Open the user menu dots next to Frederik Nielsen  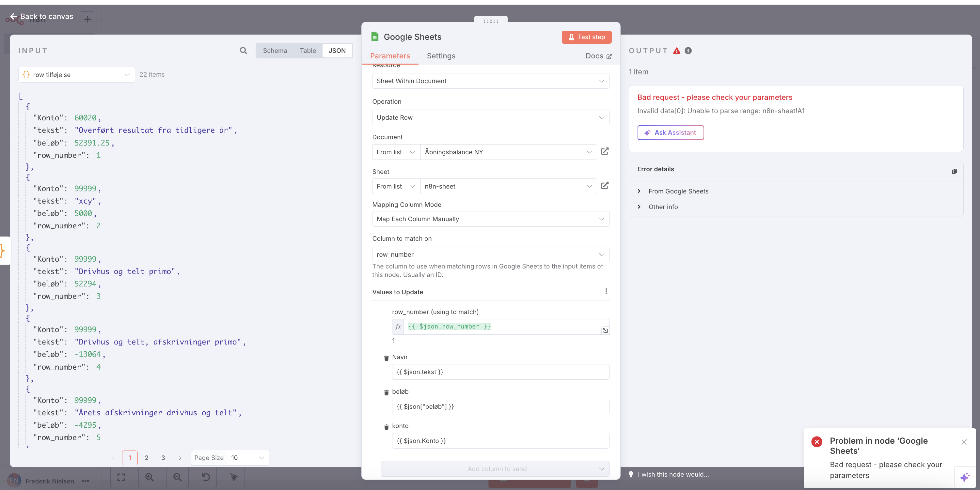pos(86,481)
